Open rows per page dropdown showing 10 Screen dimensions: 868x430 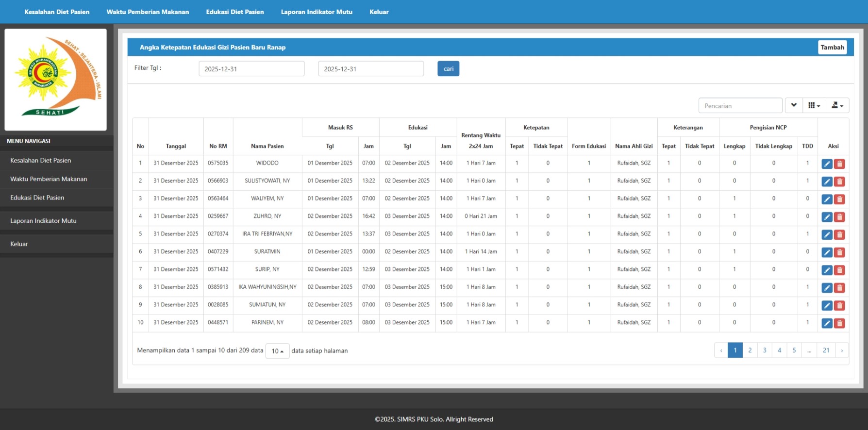click(277, 351)
